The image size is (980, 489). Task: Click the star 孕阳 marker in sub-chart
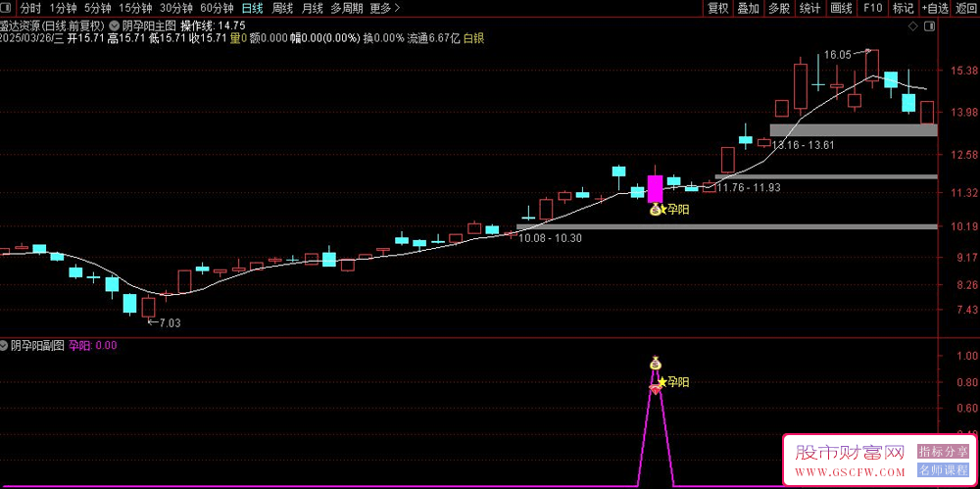674,382
